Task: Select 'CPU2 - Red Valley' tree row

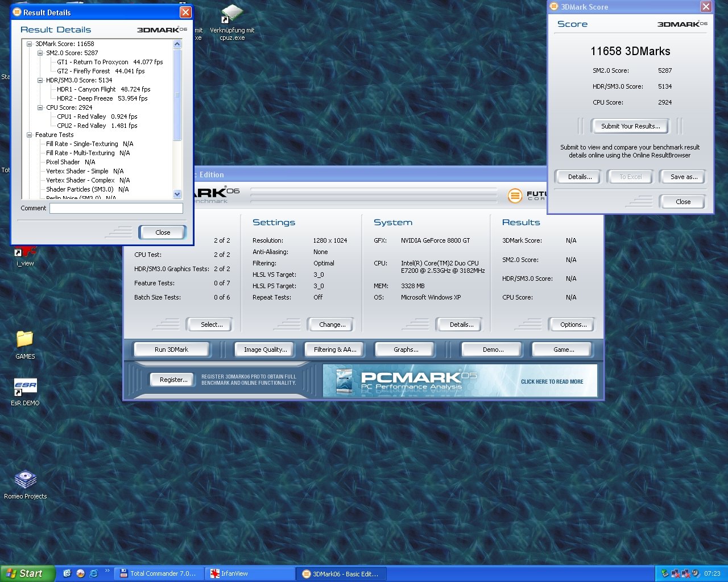Action: (97, 126)
